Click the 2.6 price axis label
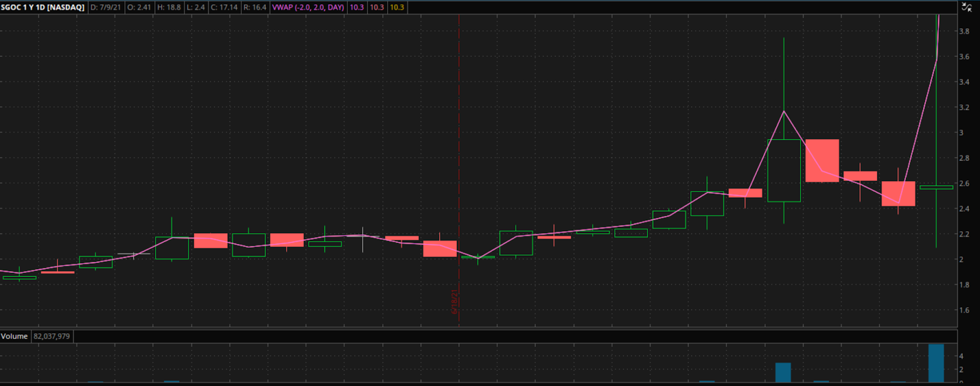The height and width of the screenshot is (386, 980). 964,184
